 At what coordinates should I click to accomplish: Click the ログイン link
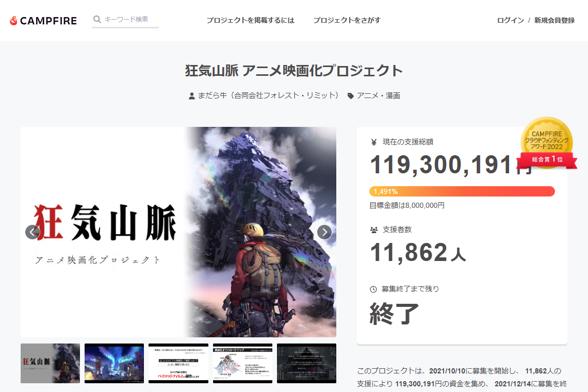tap(511, 20)
